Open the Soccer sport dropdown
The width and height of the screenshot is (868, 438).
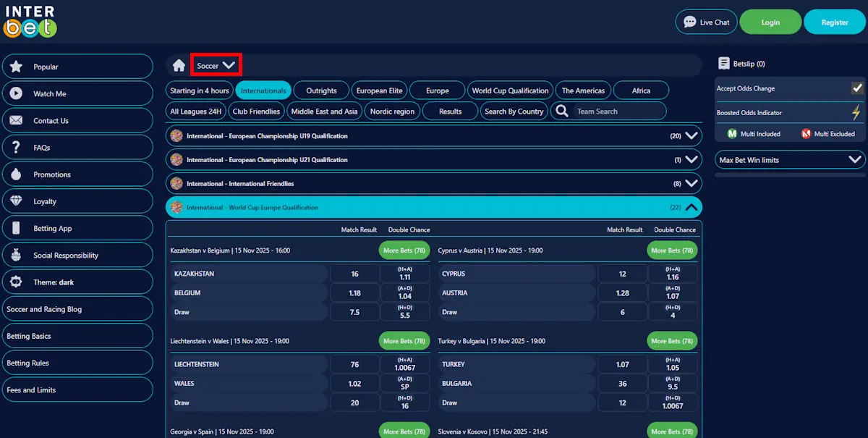click(216, 64)
